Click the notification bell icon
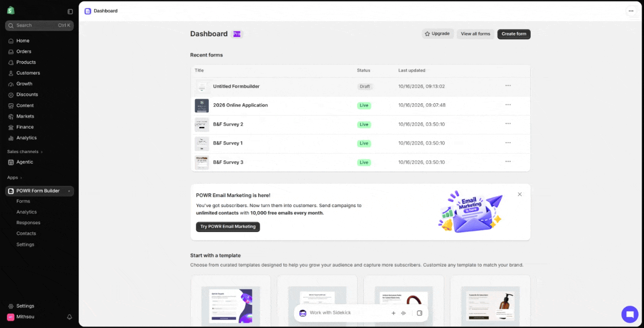This screenshot has height=328, width=644. tap(69, 317)
